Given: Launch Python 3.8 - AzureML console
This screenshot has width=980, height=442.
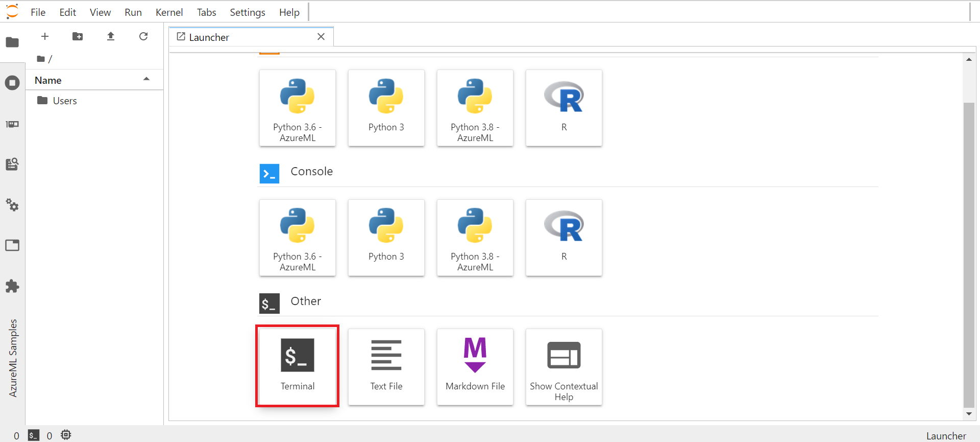Looking at the screenshot, I should [475, 238].
